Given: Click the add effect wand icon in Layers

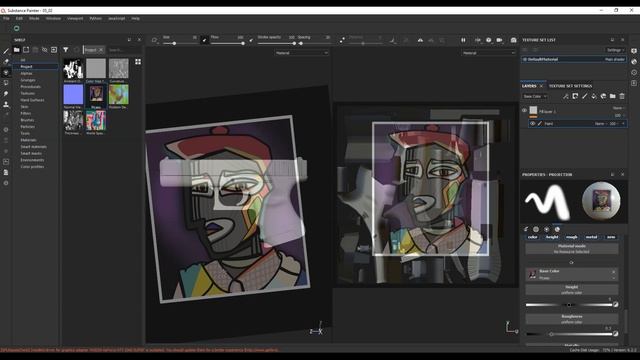Looking at the screenshot, I should pos(566,96).
